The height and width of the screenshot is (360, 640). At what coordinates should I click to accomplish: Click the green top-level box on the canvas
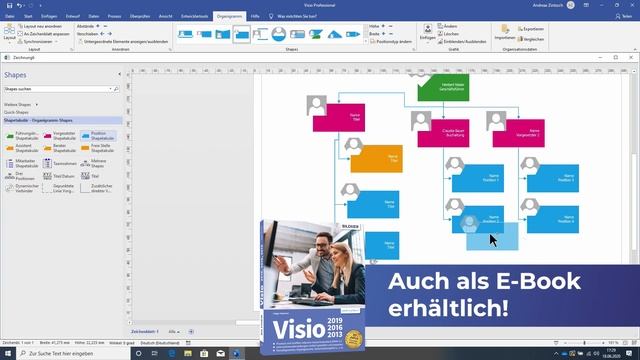point(443,87)
